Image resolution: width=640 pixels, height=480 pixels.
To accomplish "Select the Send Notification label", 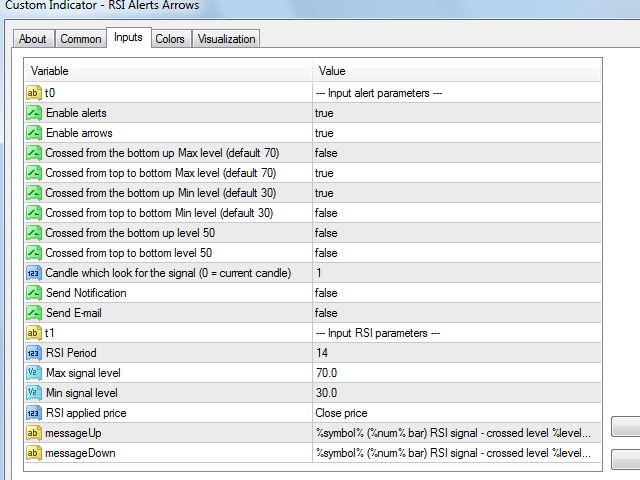I will [86, 293].
